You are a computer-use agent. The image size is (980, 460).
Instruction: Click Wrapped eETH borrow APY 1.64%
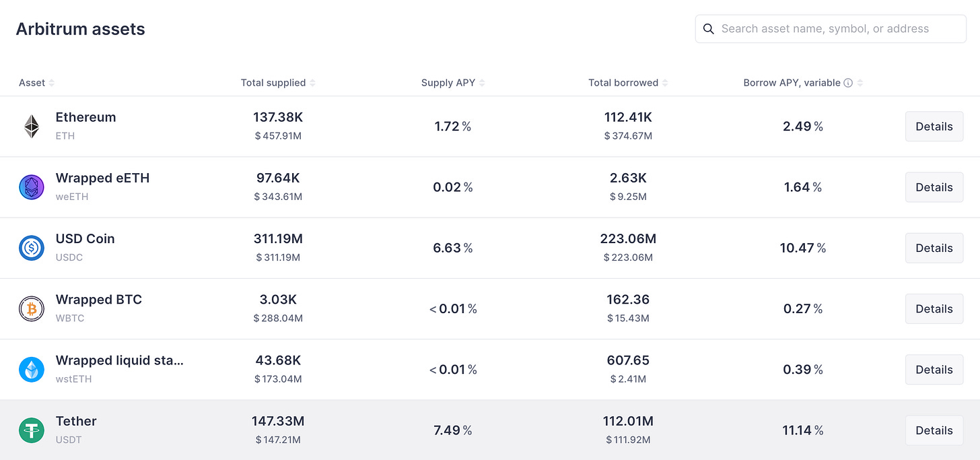(803, 187)
